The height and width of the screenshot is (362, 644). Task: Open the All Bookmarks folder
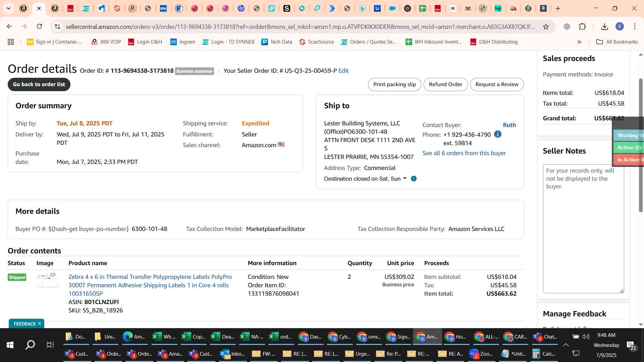point(617,42)
